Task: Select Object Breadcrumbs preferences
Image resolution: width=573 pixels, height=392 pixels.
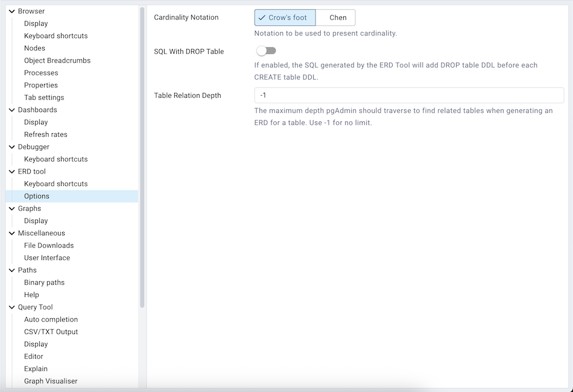Action: pyautogui.click(x=57, y=60)
